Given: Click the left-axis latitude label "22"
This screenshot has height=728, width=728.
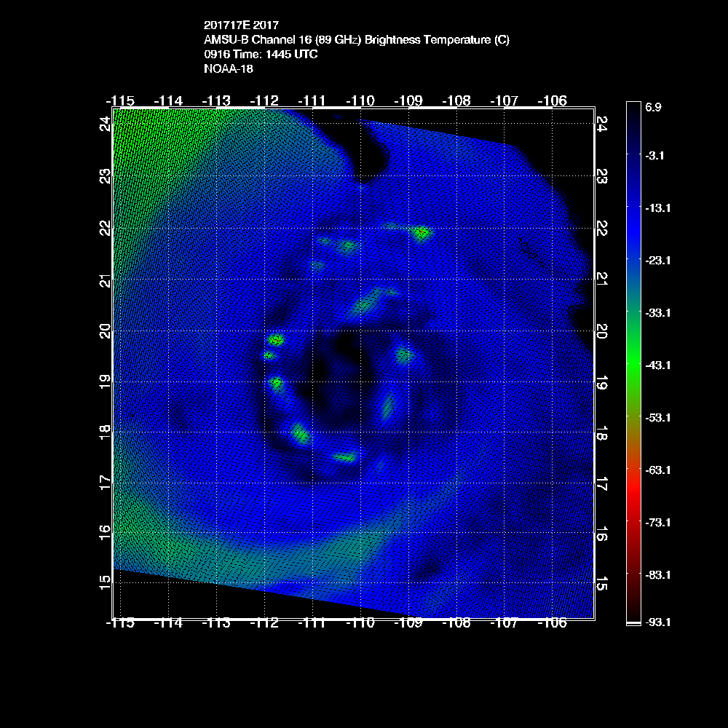Looking at the screenshot, I should click(x=106, y=229).
